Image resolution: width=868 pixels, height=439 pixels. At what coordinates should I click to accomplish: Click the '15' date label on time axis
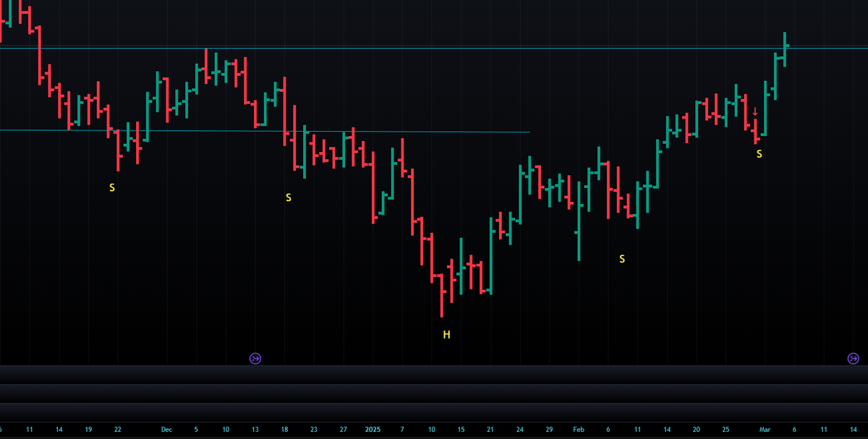461,430
